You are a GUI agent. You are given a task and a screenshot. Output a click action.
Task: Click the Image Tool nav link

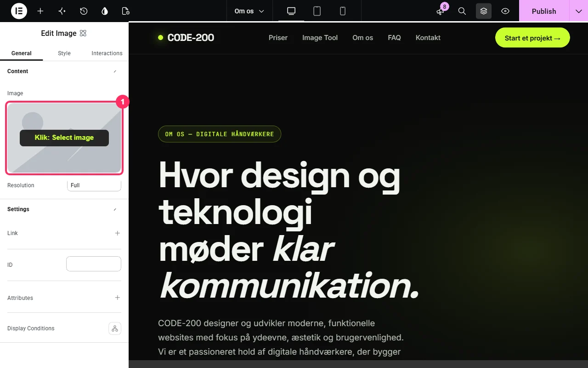click(320, 38)
